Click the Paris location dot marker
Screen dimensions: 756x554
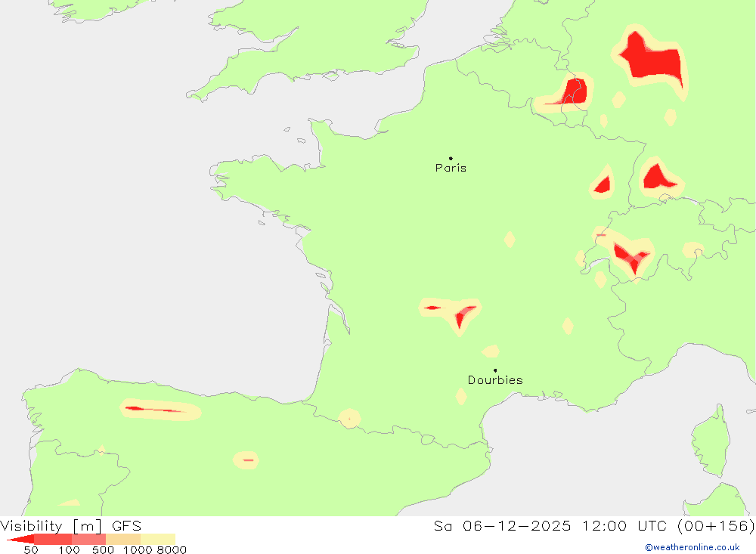[451, 158]
